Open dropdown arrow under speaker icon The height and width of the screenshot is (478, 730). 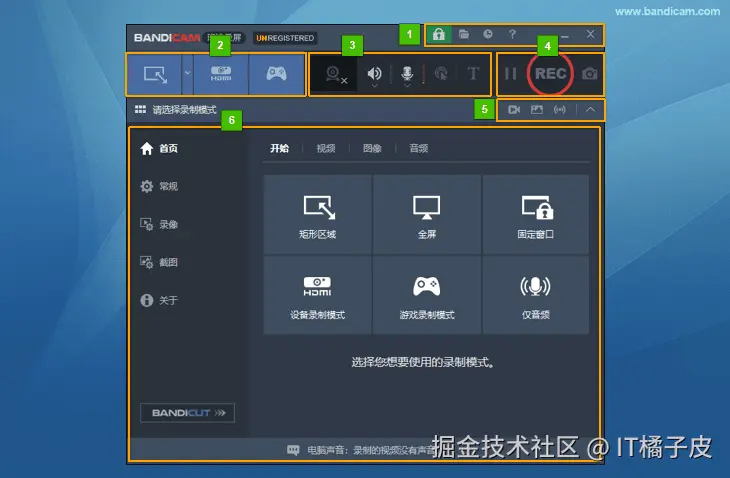[374, 86]
